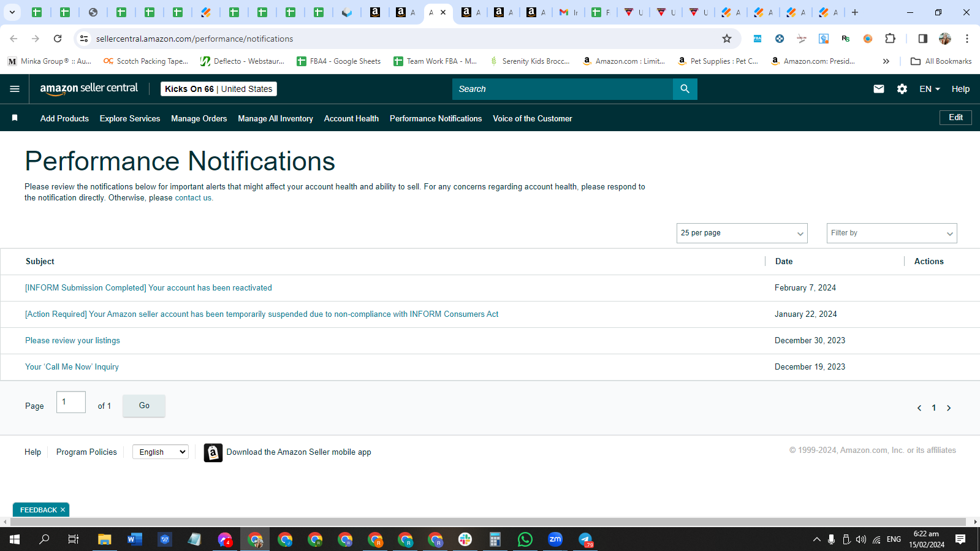Select Performance Notifications in navigation bar
This screenshot has height=551, width=980.
(x=436, y=118)
